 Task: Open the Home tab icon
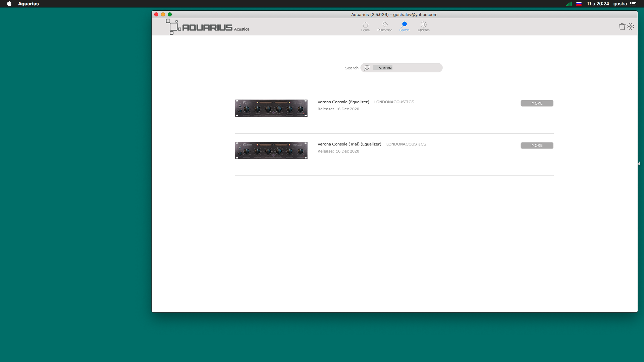[365, 25]
